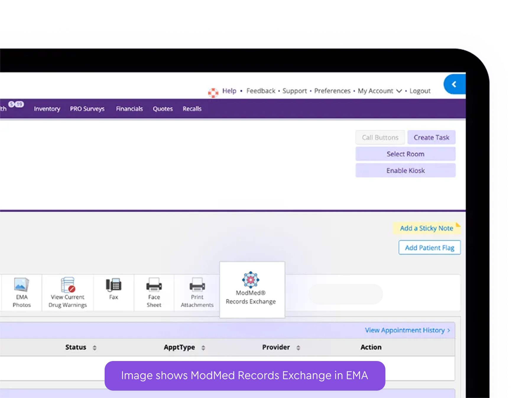This screenshot has width=532, height=398.
Task: Print the Face Sheet
Action: pos(154,293)
